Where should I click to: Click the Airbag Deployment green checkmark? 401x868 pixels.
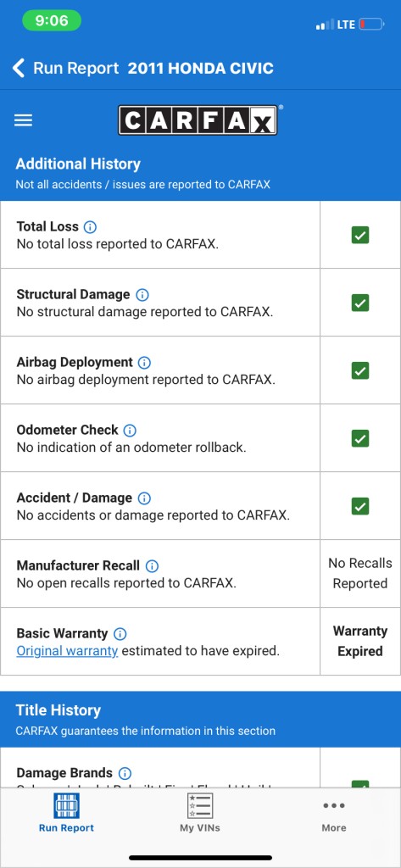coord(360,370)
